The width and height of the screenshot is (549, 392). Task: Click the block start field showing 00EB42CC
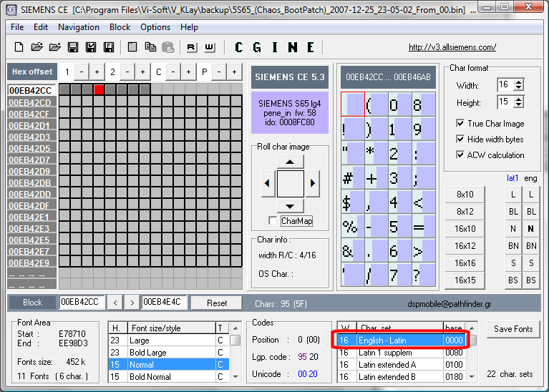[x=82, y=303]
